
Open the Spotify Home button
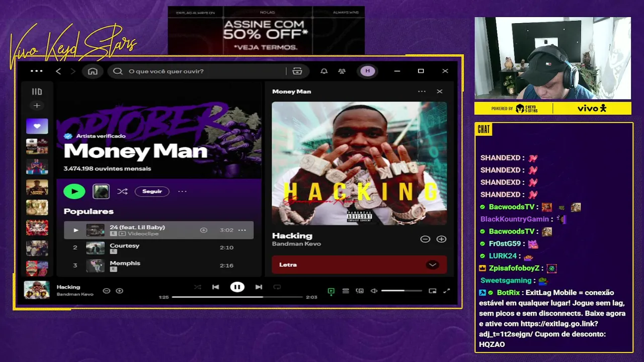tap(93, 71)
